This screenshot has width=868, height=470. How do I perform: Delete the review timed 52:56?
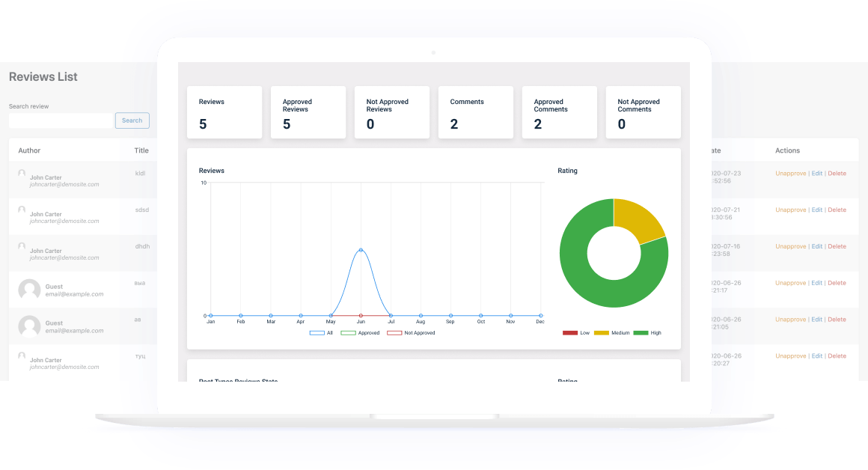[x=837, y=174]
